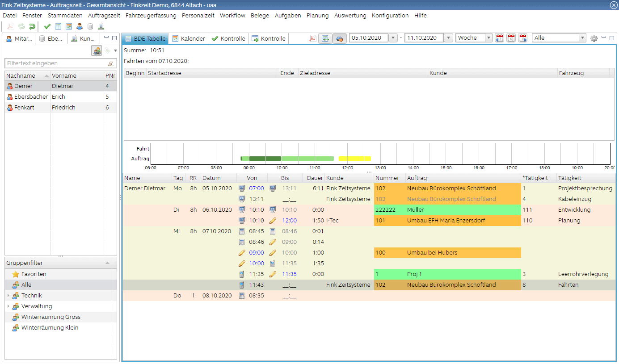The image size is (619, 364).
Task: Click the Winterräumung Klein group icon
Action: coord(16,328)
